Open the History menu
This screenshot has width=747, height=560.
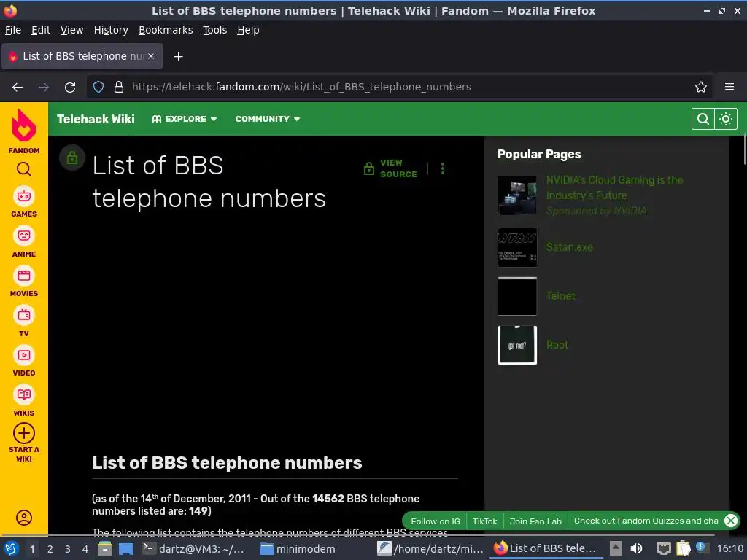[x=111, y=30]
